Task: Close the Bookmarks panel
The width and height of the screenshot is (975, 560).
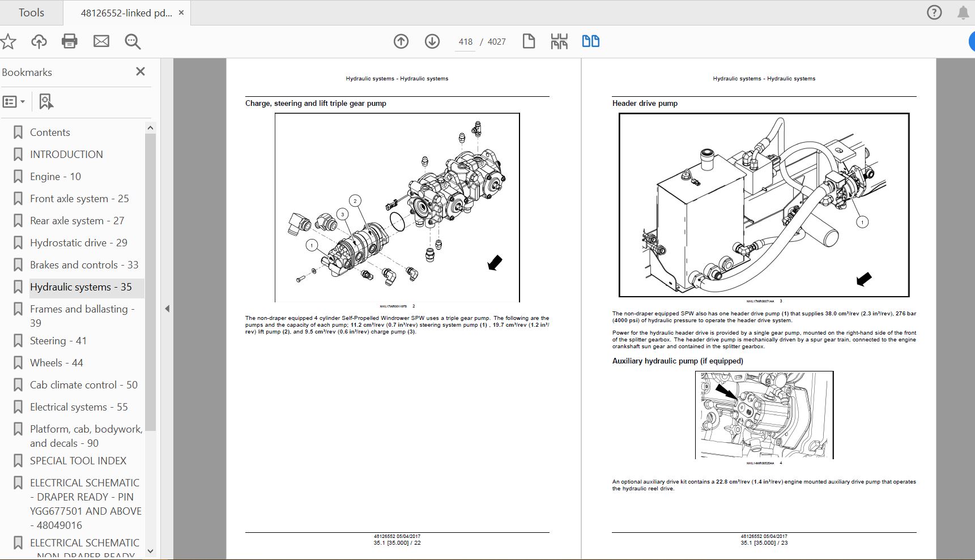Action: 140,72
